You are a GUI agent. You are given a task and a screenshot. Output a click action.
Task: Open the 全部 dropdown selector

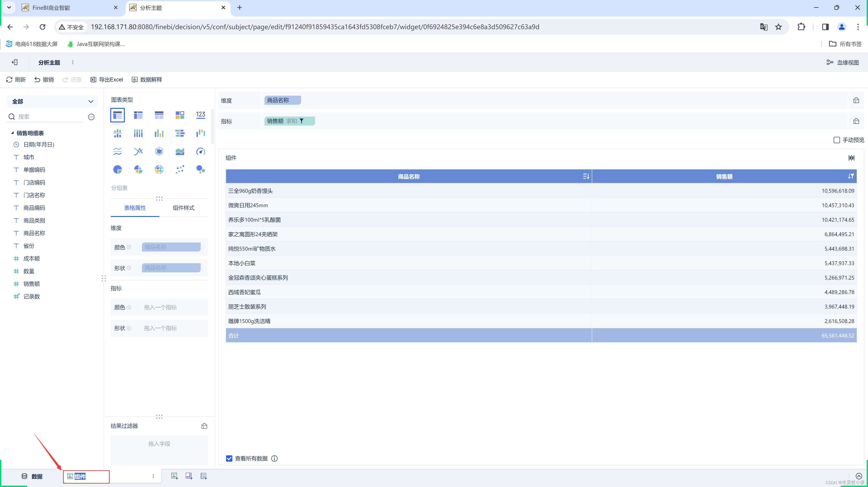52,102
